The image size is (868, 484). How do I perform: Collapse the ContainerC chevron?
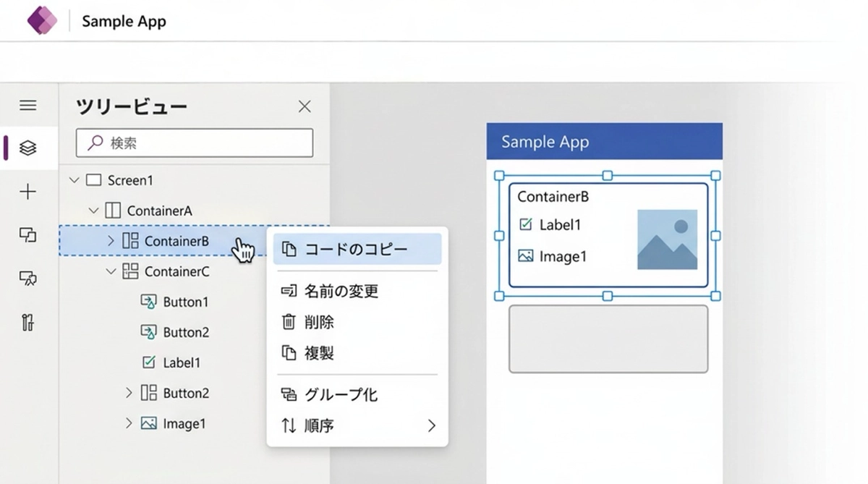pos(111,271)
